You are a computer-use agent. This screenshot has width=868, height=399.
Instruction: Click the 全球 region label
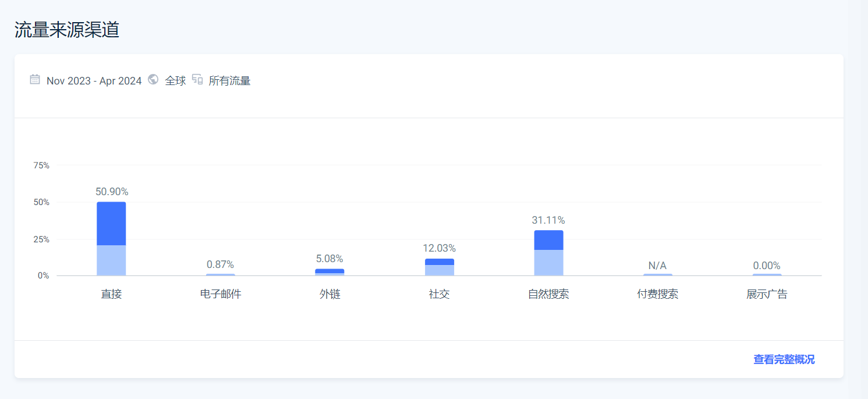coord(175,81)
